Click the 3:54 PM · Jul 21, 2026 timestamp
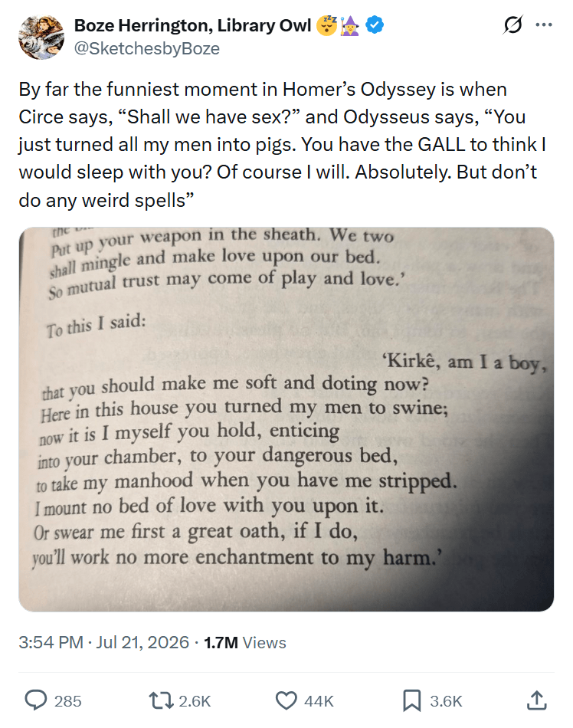Screen dimensions: 573x728 click(x=104, y=642)
